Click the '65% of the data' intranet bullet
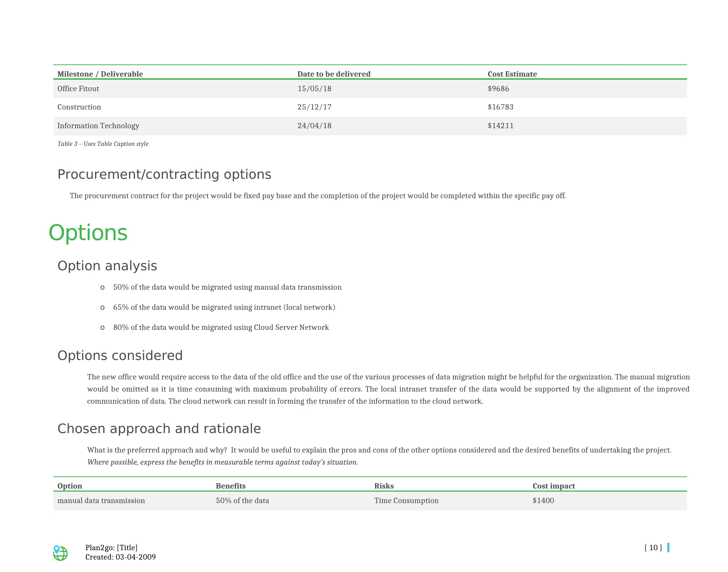Viewport: 728px width, 572px height. [x=224, y=307]
